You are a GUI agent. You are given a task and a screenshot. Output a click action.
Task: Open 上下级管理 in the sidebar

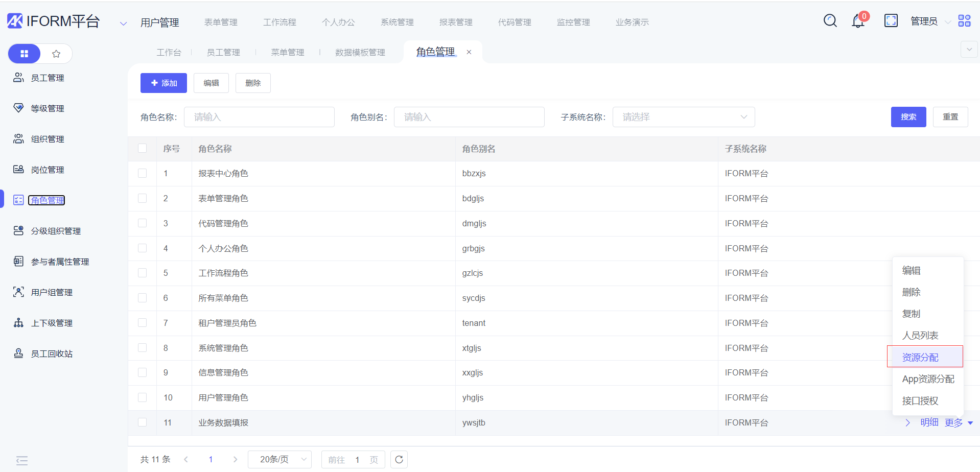(52, 323)
